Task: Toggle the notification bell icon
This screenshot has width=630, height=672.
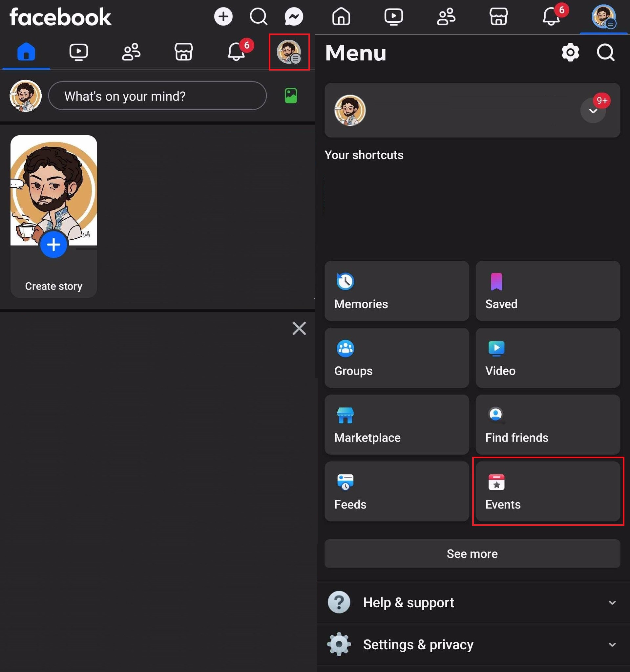Action: [236, 52]
